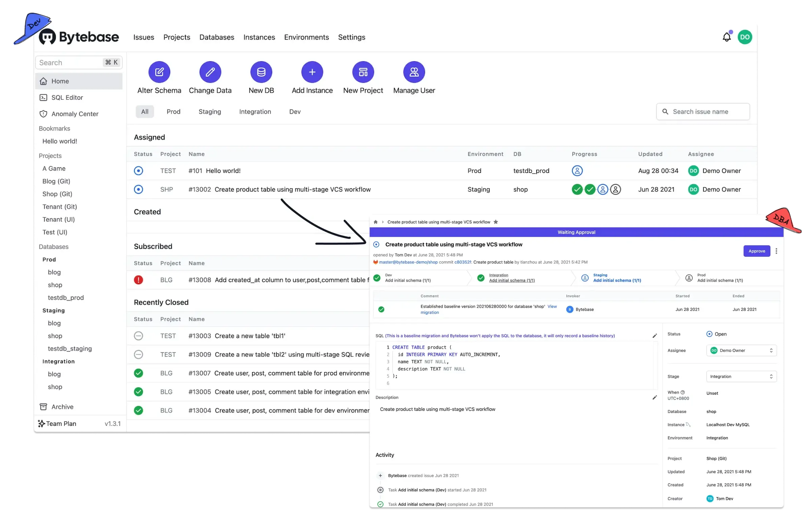The image size is (812, 510).
Task: Start a Change Data action
Action: pyautogui.click(x=210, y=72)
